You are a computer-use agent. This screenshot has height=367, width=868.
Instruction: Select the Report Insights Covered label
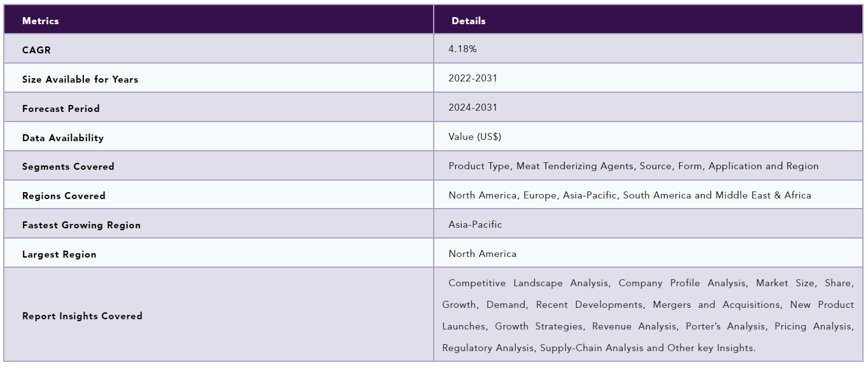(82, 316)
